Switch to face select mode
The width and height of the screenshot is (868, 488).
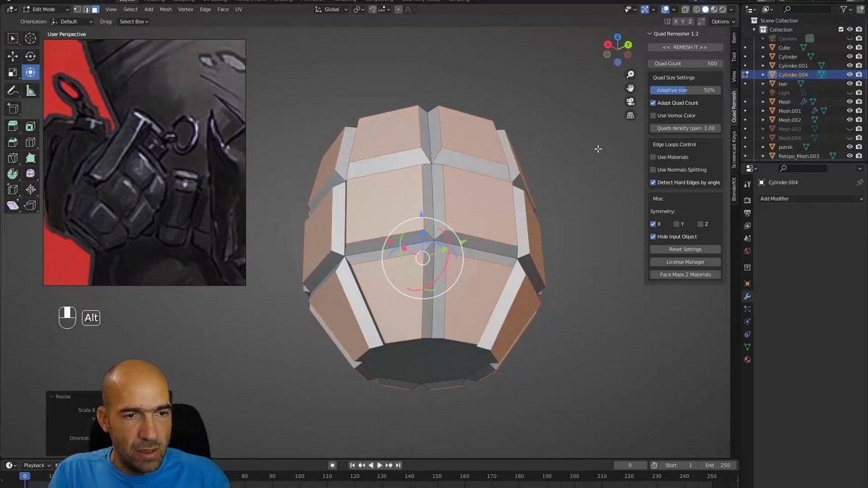pyautogui.click(x=95, y=9)
